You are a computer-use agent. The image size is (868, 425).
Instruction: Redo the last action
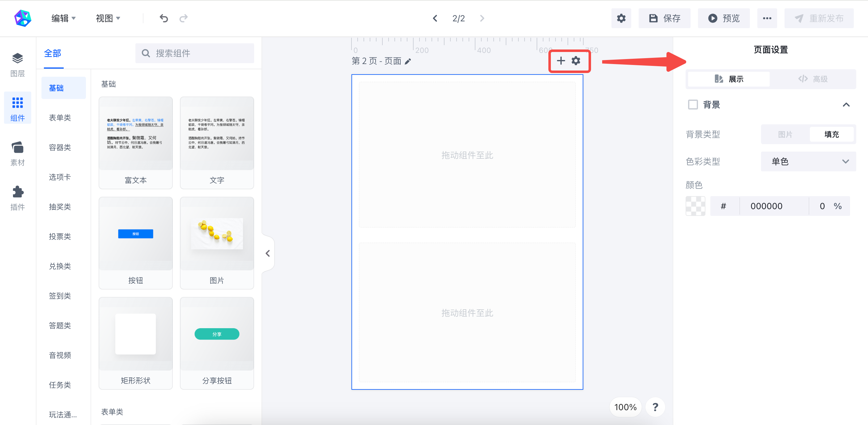coord(184,18)
